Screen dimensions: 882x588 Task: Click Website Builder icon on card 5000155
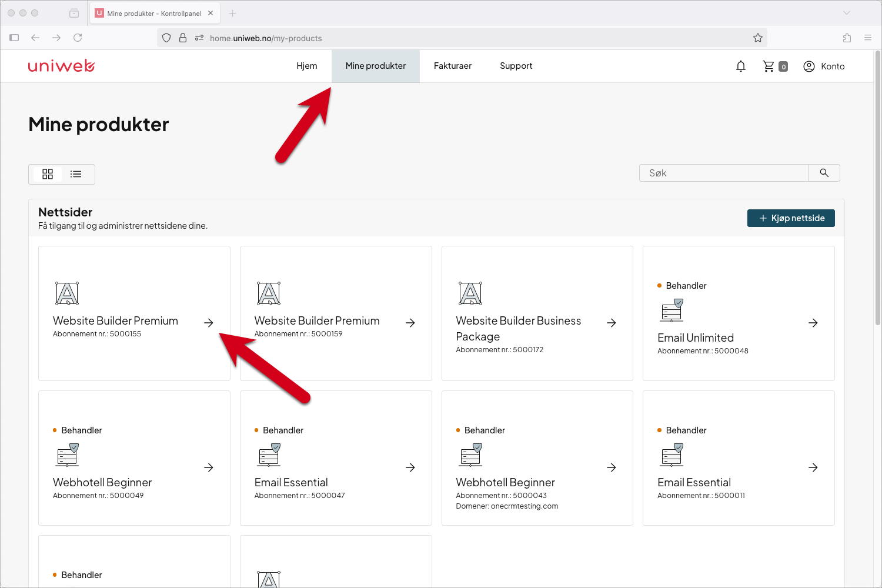tap(67, 293)
